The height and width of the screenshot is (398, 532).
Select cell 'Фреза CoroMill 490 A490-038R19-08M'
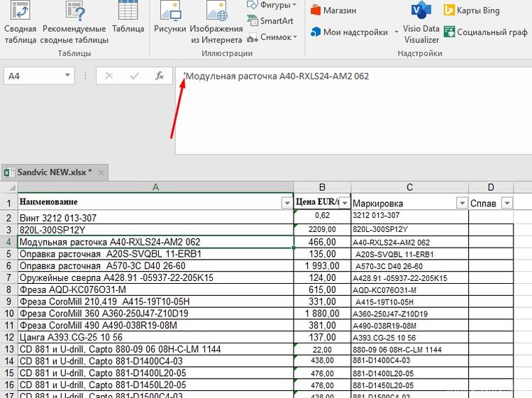point(156,325)
